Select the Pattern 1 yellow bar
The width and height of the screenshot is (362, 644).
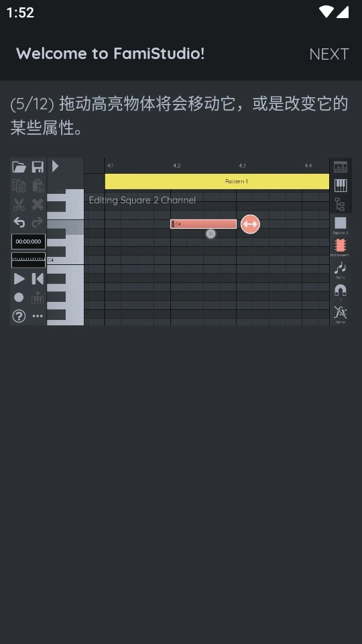tap(217, 181)
